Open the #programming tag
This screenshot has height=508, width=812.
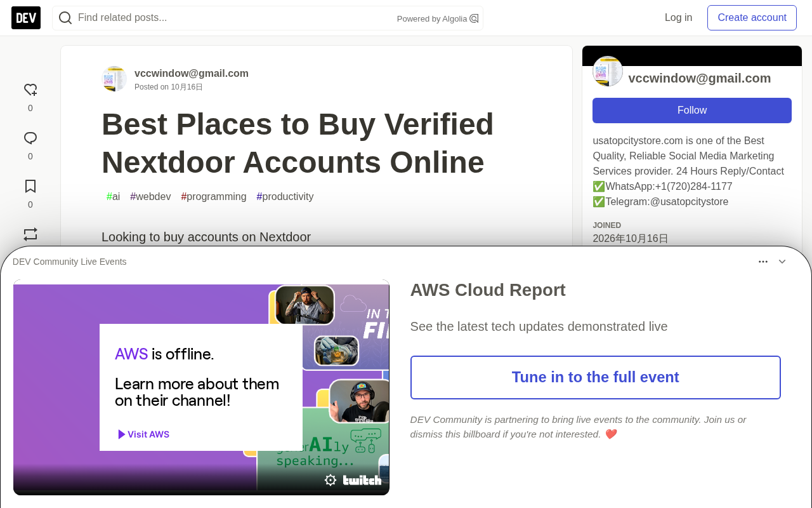214,197
